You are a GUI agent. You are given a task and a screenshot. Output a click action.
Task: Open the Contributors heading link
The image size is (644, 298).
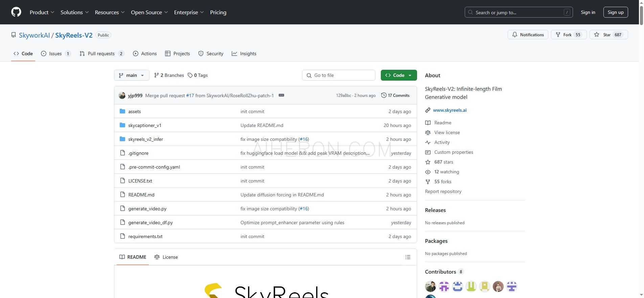pos(444,272)
